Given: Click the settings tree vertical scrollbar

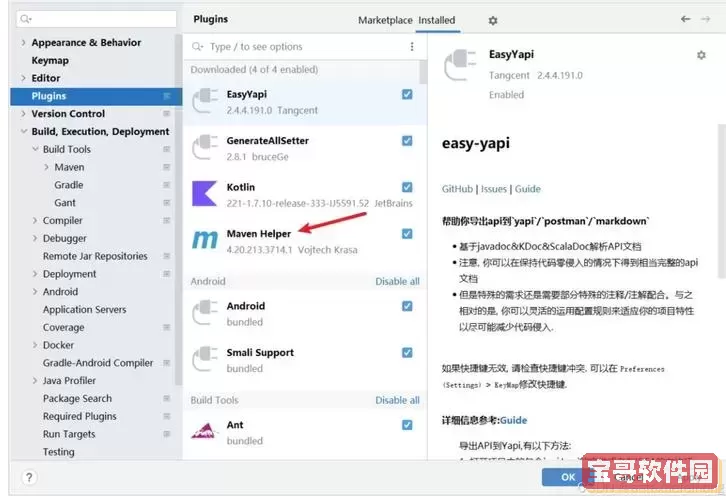Looking at the screenshot, I should (x=178, y=209).
